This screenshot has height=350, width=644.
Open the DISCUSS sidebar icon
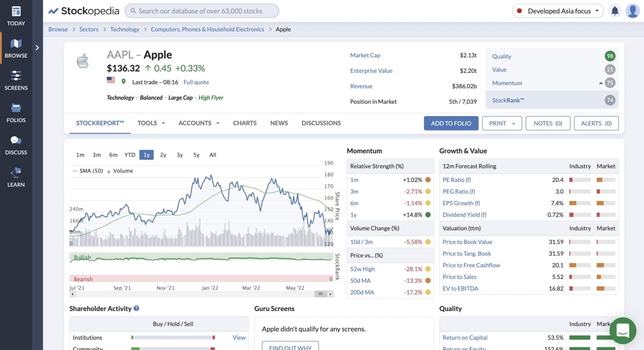coord(16,143)
